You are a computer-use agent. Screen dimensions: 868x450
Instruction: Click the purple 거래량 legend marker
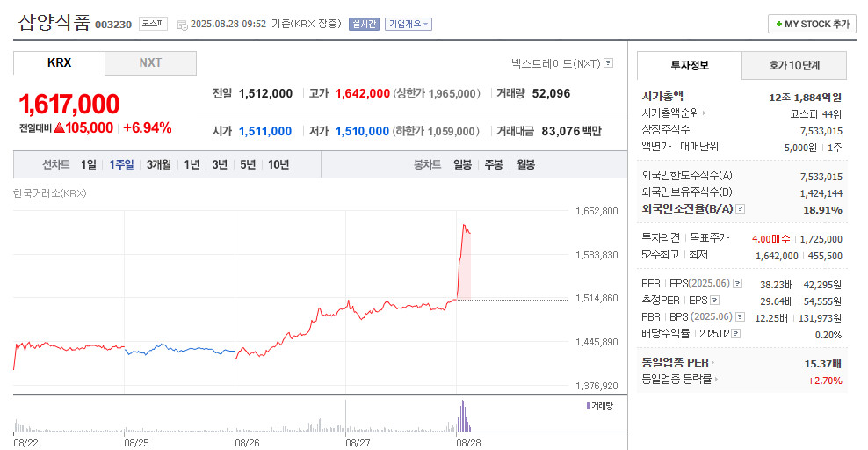[588, 405]
